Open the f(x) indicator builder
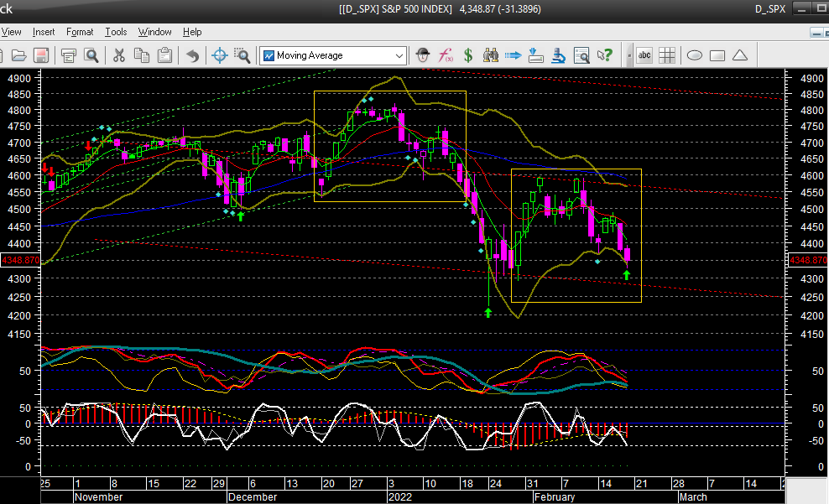The image size is (829, 504). [x=446, y=55]
